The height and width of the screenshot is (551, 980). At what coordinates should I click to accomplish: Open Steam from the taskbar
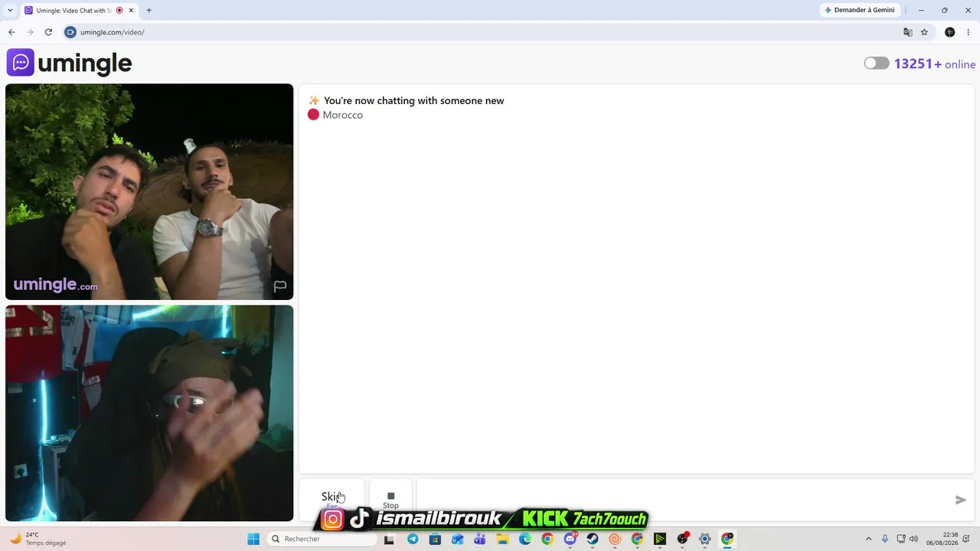coord(593,539)
